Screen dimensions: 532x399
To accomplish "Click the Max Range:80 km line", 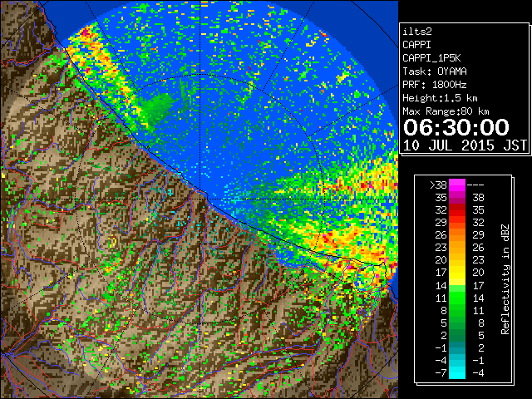I will tap(446, 111).
